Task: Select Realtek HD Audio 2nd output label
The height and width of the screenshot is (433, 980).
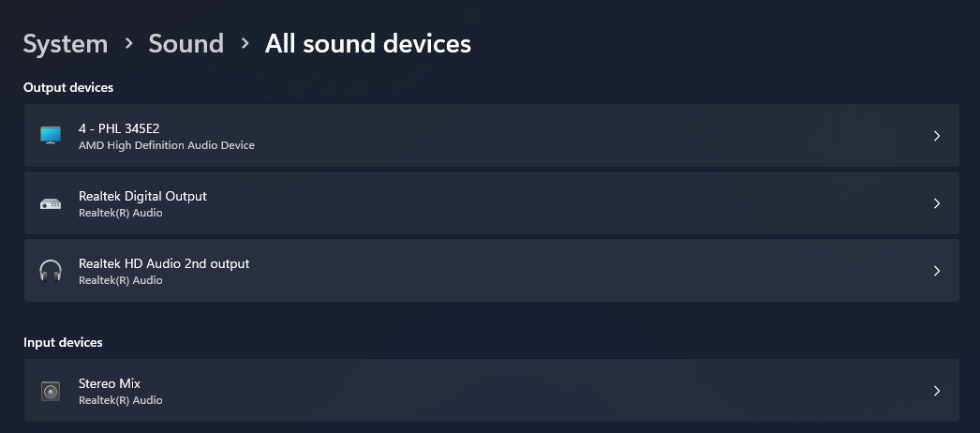Action: pos(164,263)
